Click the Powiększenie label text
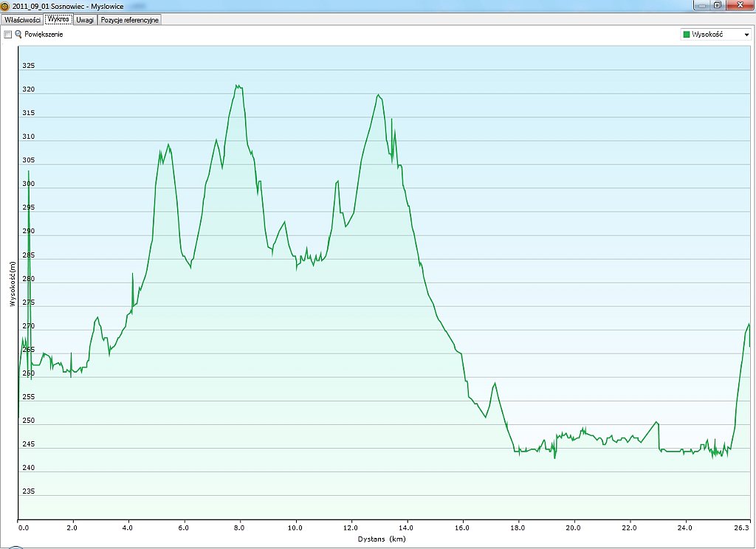Screen dimensions: 756x549 [x=44, y=35]
